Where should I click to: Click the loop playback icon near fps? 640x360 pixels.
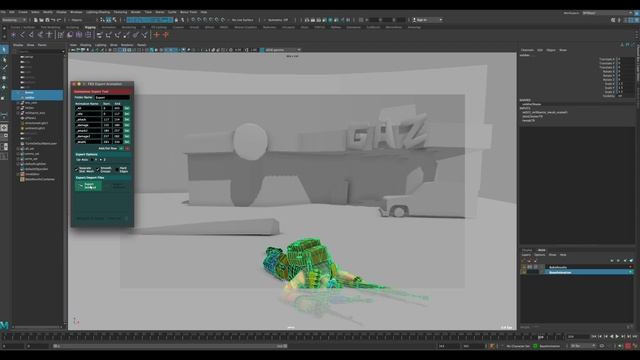click(x=602, y=346)
